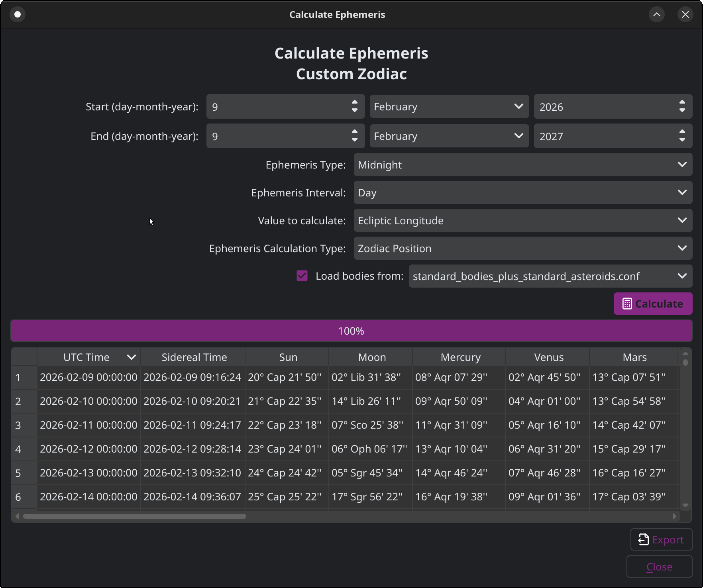Uncheck the Load bodies from checkbox
Image resolution: width=703 pixels, height=588 pixels.
[x=302, y=276]
